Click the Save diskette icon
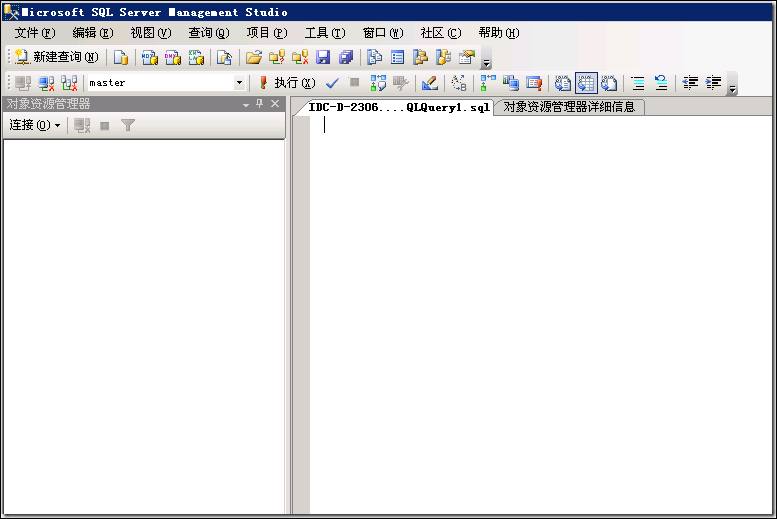The width and height of the screenshot is (777, 519). point(323,57)
